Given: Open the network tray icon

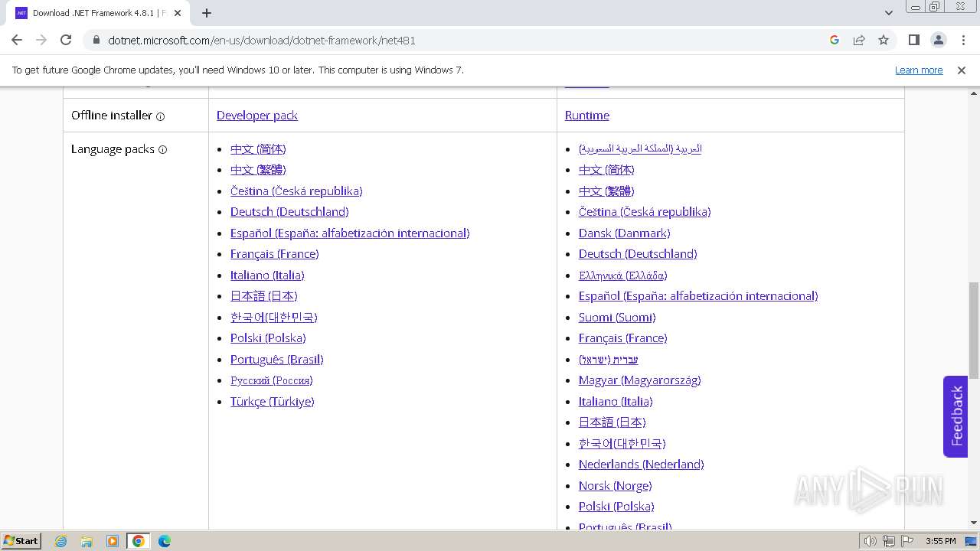Looking at the screenshot, I should pyautogui.click(x=889, y=541).
